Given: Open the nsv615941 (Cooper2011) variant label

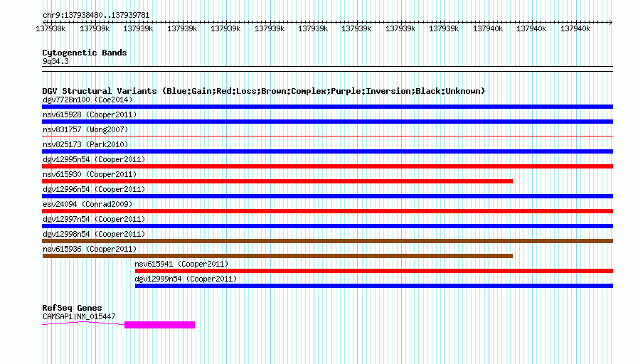Looking at the screenshot, I should (181, 264).
